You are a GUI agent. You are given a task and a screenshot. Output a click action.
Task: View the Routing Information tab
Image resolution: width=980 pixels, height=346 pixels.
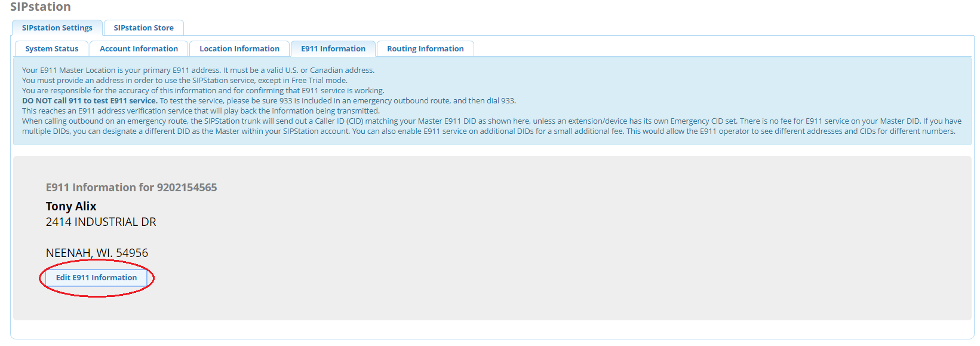click(x=425, y=49)
